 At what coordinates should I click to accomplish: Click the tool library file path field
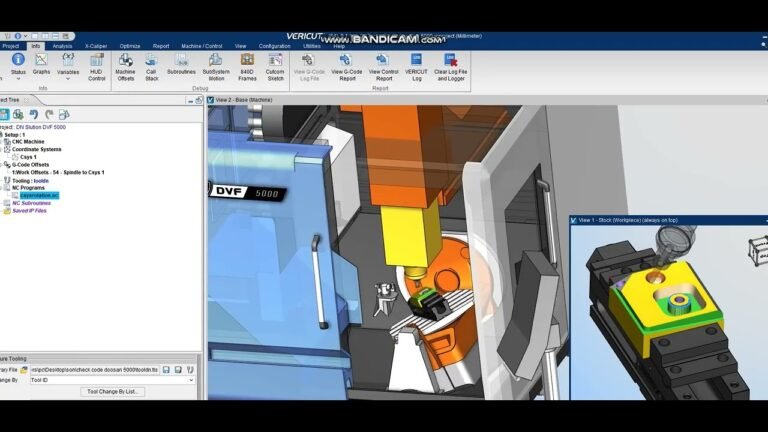92,369
